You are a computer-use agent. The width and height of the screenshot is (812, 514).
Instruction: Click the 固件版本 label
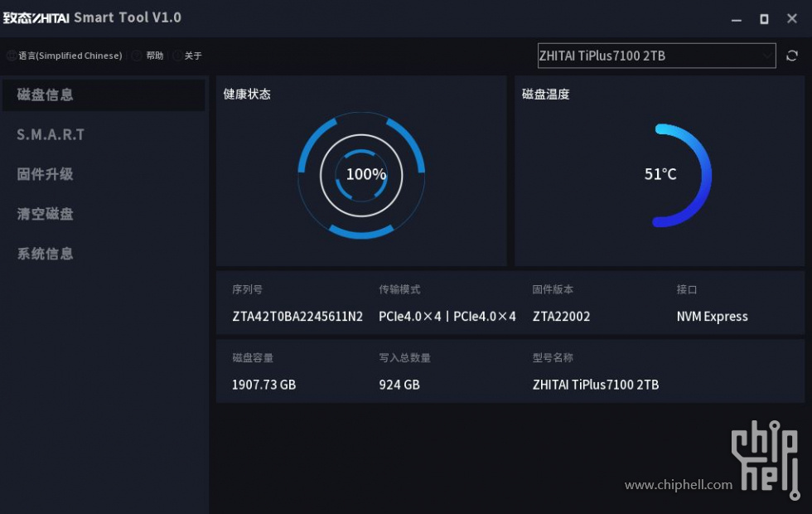pyautogui.click(x=553, y=289)
